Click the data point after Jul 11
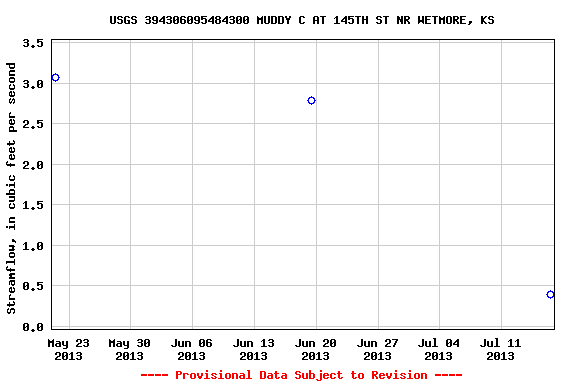Image resolution: width=576 pixels, height=384 pixels. pos(550,295)
